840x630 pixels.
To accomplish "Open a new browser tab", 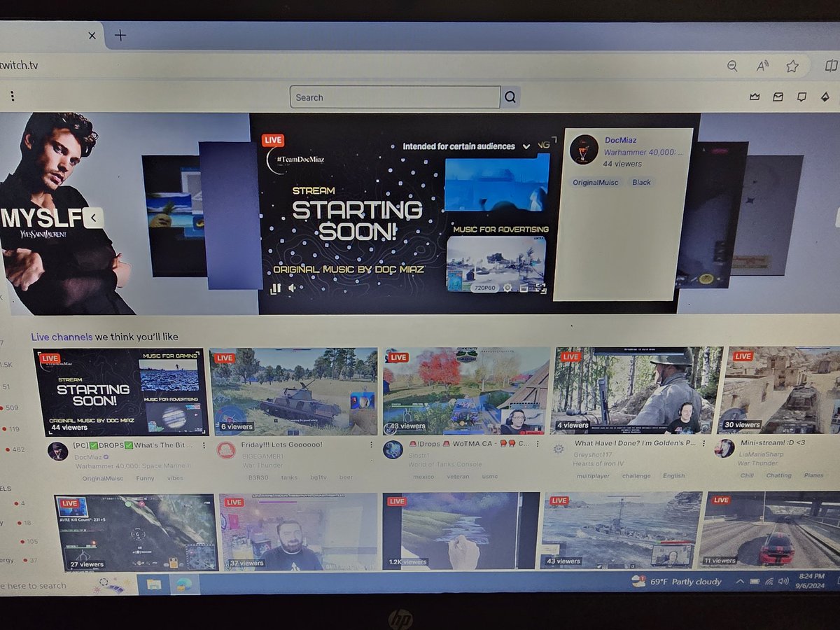I will [120, 35].
